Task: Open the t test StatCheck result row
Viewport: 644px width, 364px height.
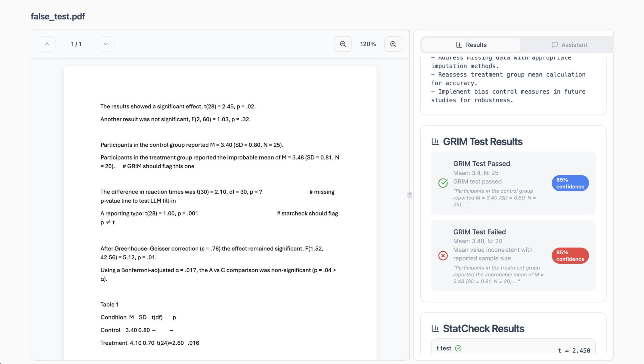Action: point(513,348)
